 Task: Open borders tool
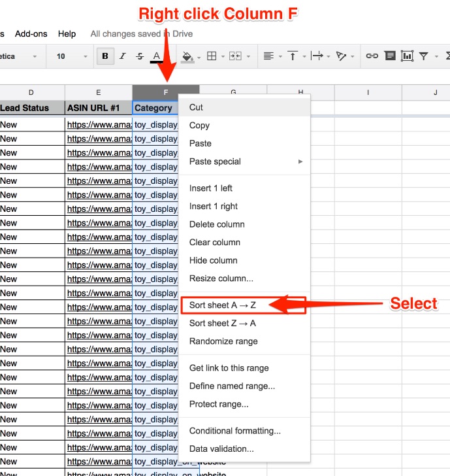click(212, 56)
